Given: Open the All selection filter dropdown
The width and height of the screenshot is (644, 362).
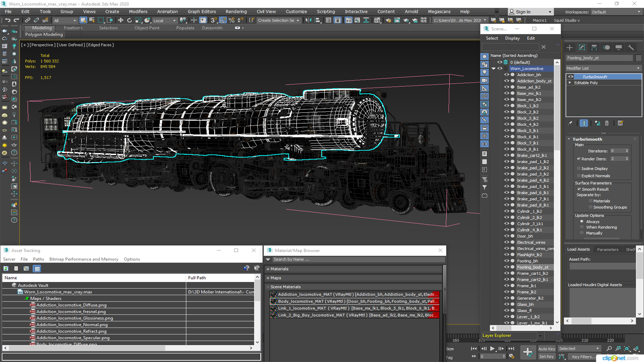Looking at the screenshot, I should point(65,20).
